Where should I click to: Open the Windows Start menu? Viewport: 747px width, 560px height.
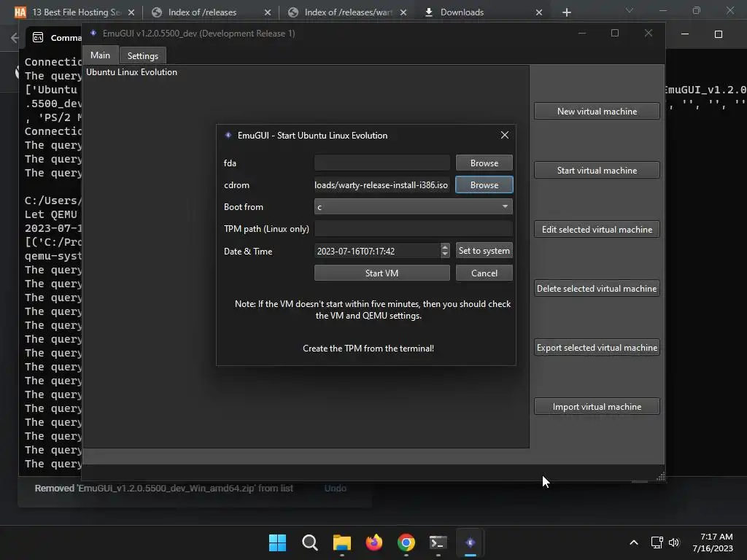pos(277,542)
